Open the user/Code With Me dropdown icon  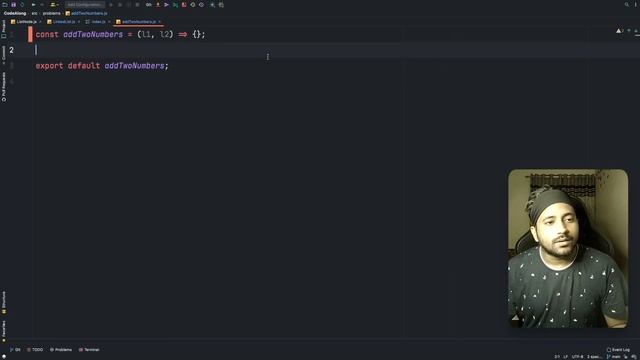[x=54, y=5]
